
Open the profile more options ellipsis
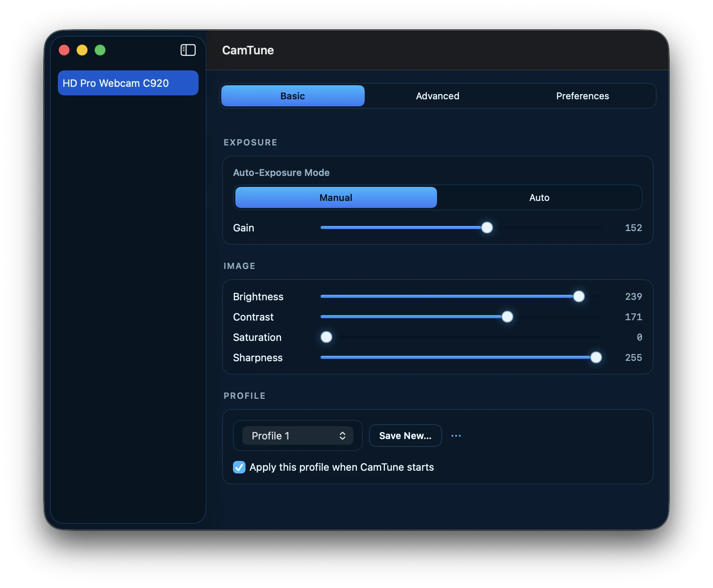point(456,436)
